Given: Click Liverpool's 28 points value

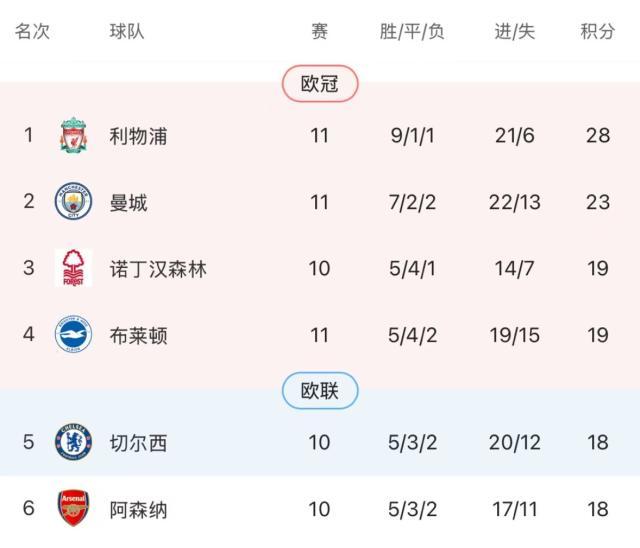Looking at the screenshot, I should 598,135.
